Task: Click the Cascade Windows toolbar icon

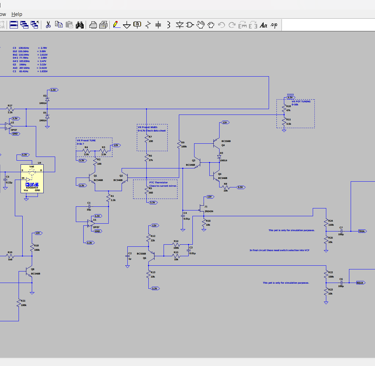Action: point(24,25)
